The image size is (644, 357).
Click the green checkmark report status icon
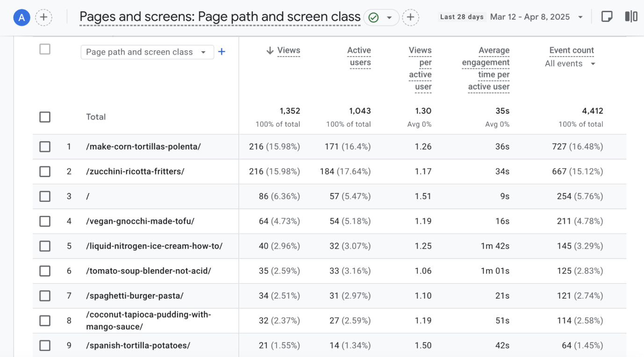(373, 18)
